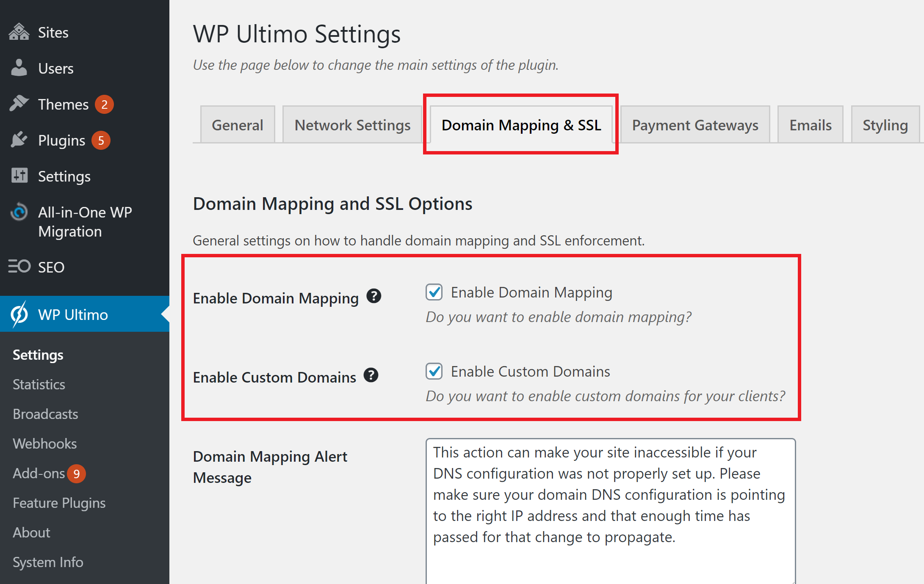Click the 'Do you want to enable domain mapping?' description
Image resolution: width=924 pixels, height=584 pixels.
pyautogui.click(x=559, y=317)
